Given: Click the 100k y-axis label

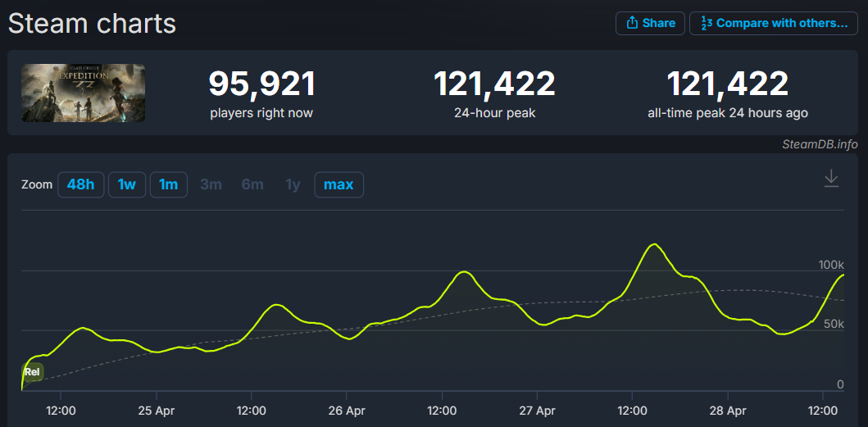Looking at the screenshot, I should [x=831, y=265].
